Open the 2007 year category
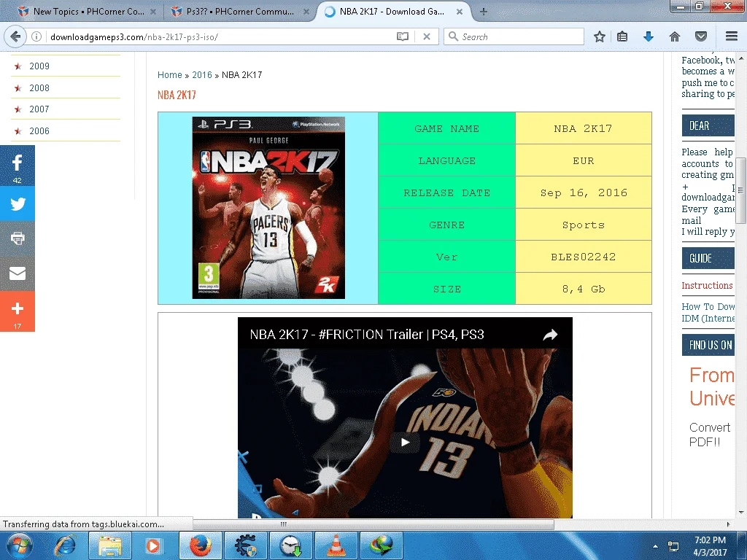This screenshot has height=560, width=747. (39, 109)
